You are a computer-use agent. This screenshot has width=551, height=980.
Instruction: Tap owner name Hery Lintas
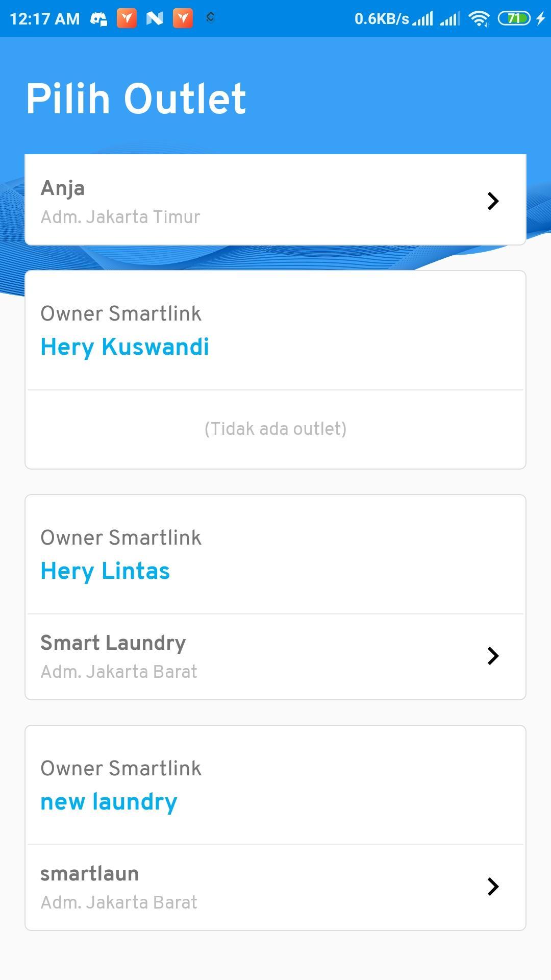[105, 571]
